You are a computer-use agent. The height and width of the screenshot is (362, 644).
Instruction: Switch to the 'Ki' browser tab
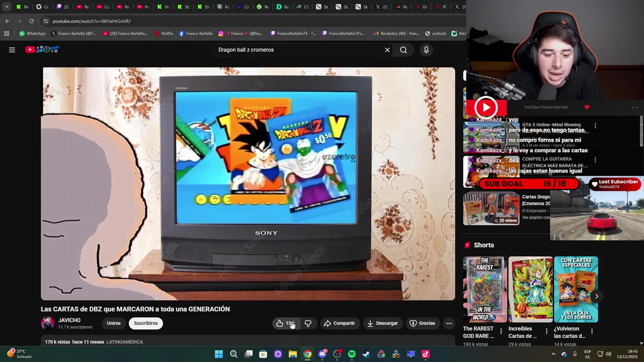click(x=223, y=7)
